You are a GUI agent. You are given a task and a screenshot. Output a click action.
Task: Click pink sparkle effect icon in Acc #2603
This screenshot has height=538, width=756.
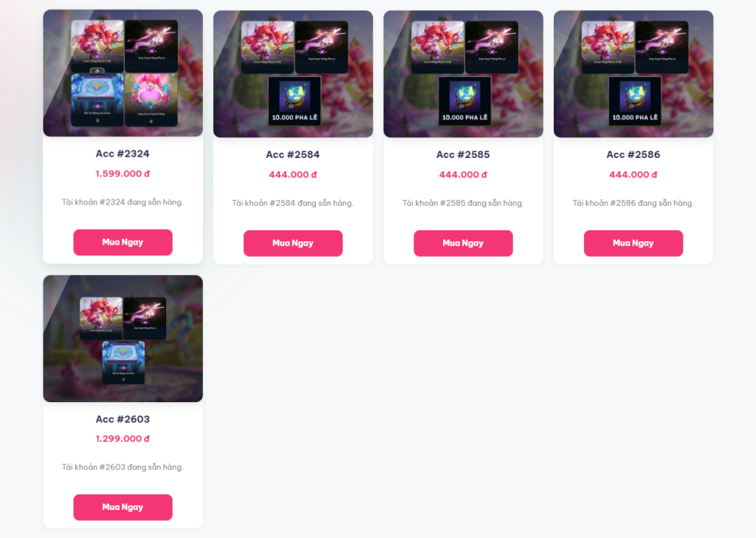pos(145,318)
